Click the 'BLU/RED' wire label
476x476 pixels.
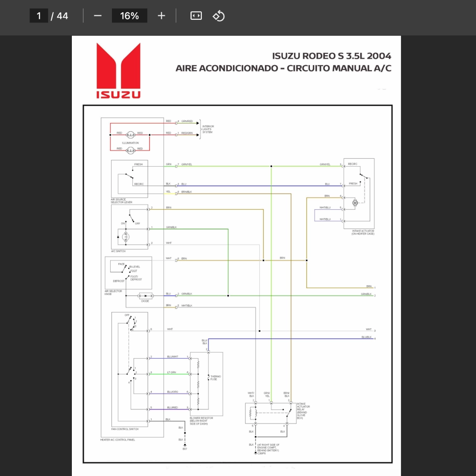pos(172,408)
